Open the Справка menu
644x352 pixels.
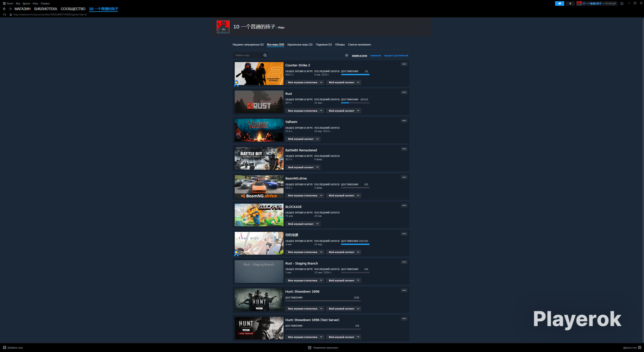[45, 4]
